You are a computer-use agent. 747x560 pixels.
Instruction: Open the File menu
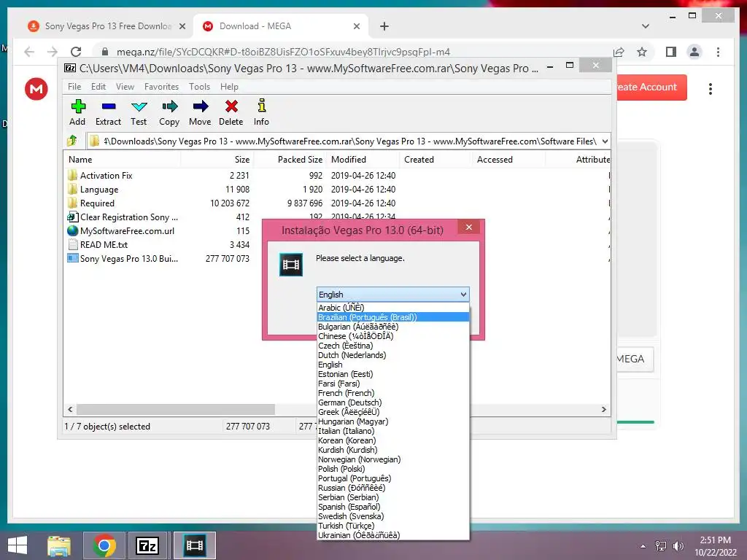pos(74,87)
